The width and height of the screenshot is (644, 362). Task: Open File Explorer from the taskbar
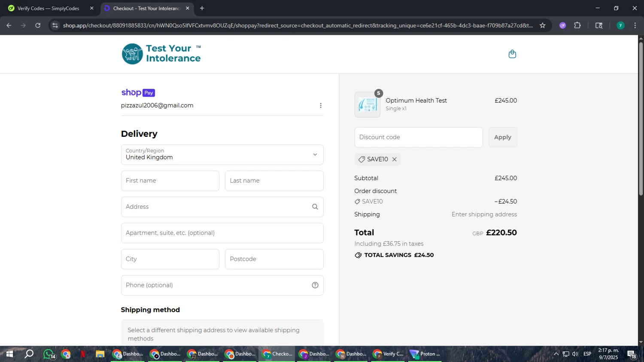100,354
